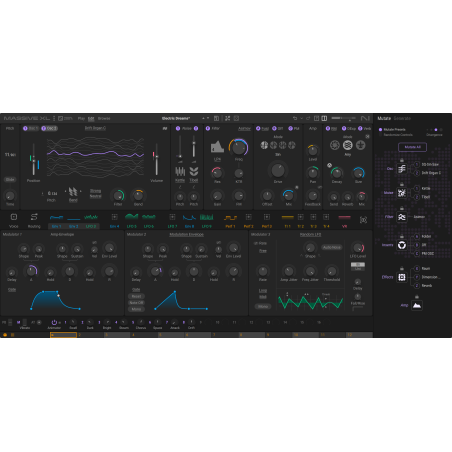Click the Noise mutate icon in Mutate panel
The image size is (452, 452).
click(x=402, y=193)
